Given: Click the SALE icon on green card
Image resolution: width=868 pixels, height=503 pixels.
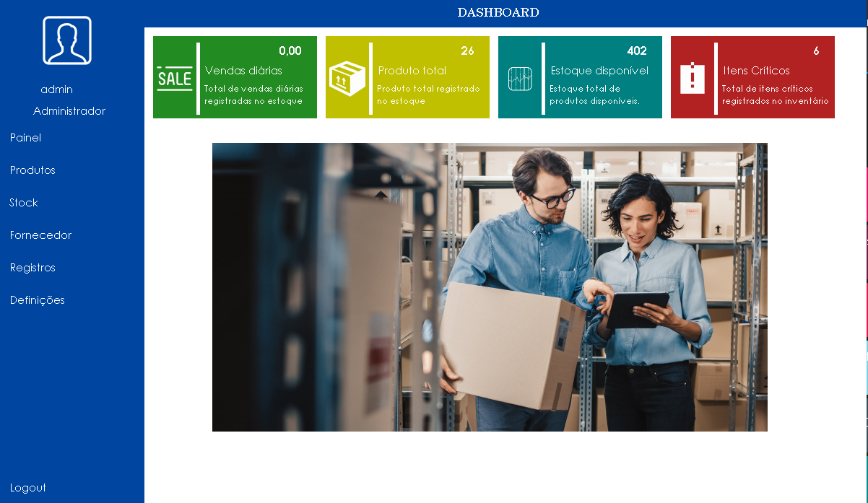Looking at the screenshot, I should pyautogui.click(x=174, y=78).
